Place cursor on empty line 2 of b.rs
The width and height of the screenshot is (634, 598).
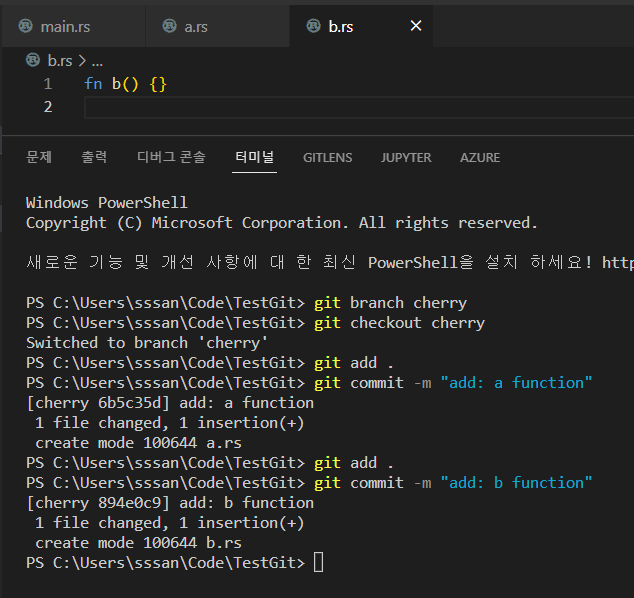[300, 107]
